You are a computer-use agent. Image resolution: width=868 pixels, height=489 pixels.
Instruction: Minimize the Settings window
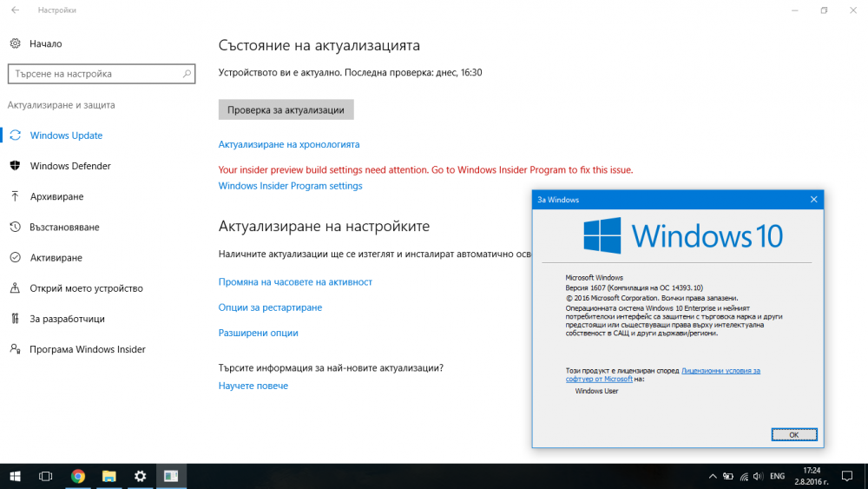pyautogui.click(x=794, y=10)
